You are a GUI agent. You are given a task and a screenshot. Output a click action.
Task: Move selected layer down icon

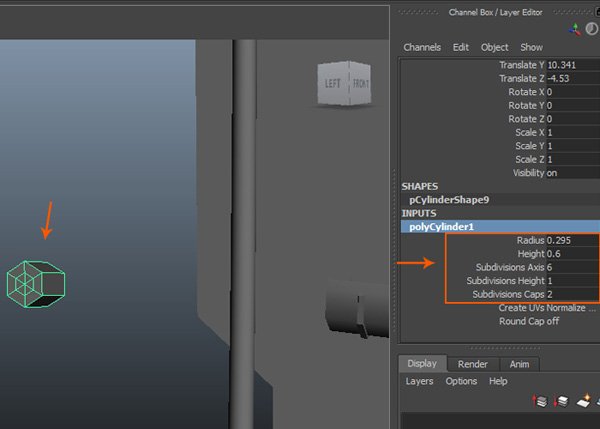pyautogui.click(x=561, y=401)
